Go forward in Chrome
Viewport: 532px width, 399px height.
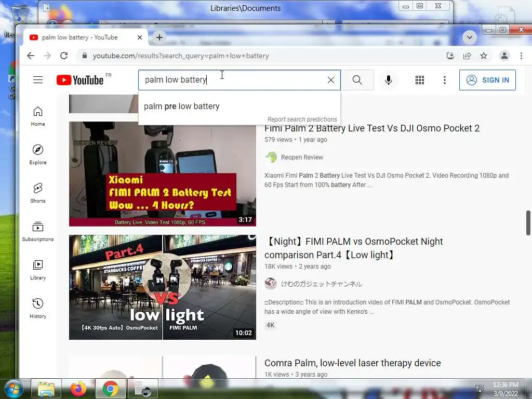47,56
